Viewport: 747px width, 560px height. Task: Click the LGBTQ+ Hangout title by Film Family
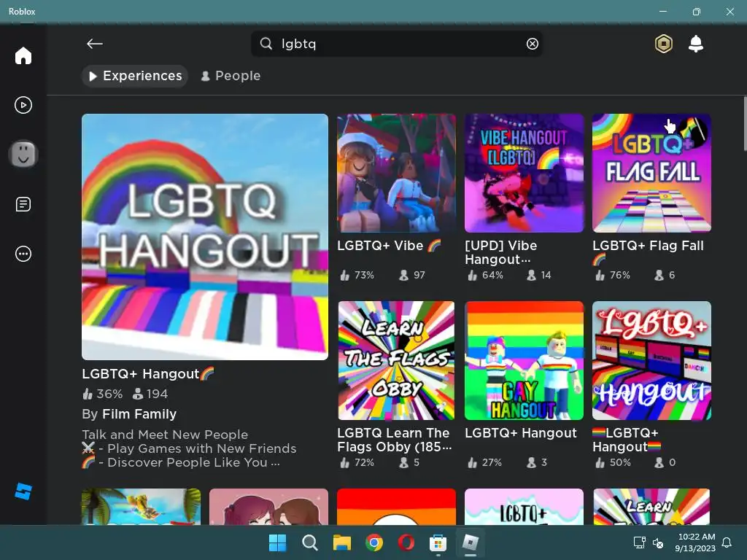[148, 374]
